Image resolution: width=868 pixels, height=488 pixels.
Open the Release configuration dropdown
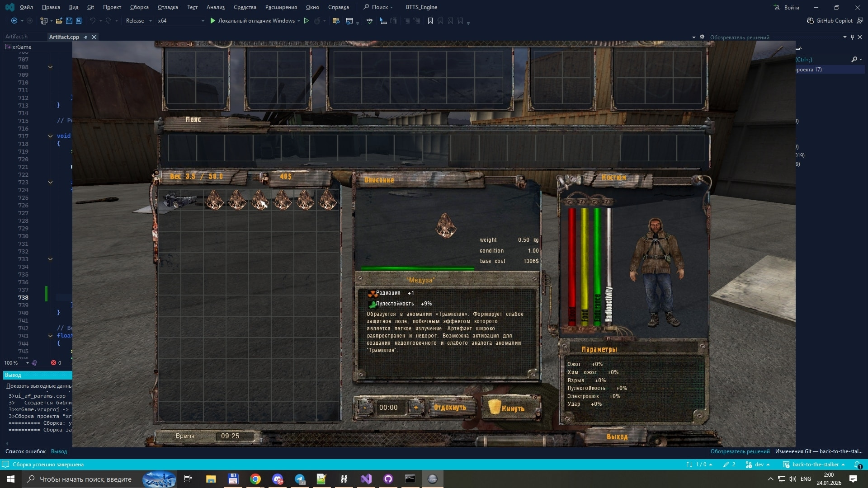pyautogui.click(x=138, y=21)
